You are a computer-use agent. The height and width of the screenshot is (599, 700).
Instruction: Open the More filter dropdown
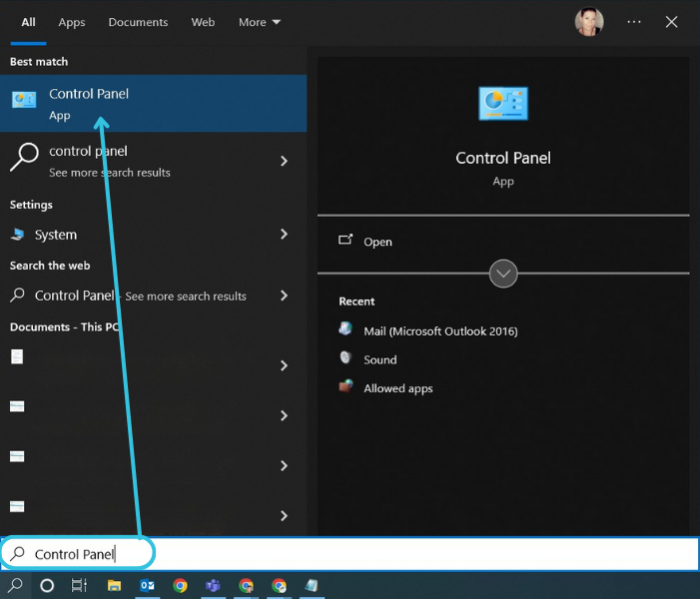click(x=260, y=22)
